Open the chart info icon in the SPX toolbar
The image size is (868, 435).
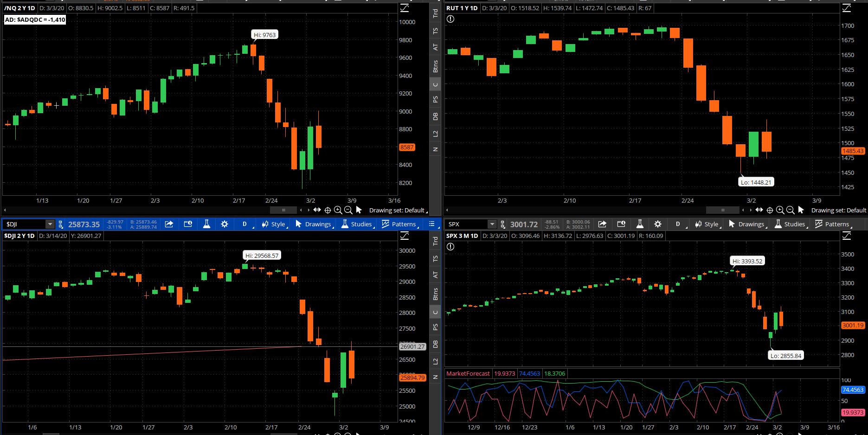click(621, 224)
